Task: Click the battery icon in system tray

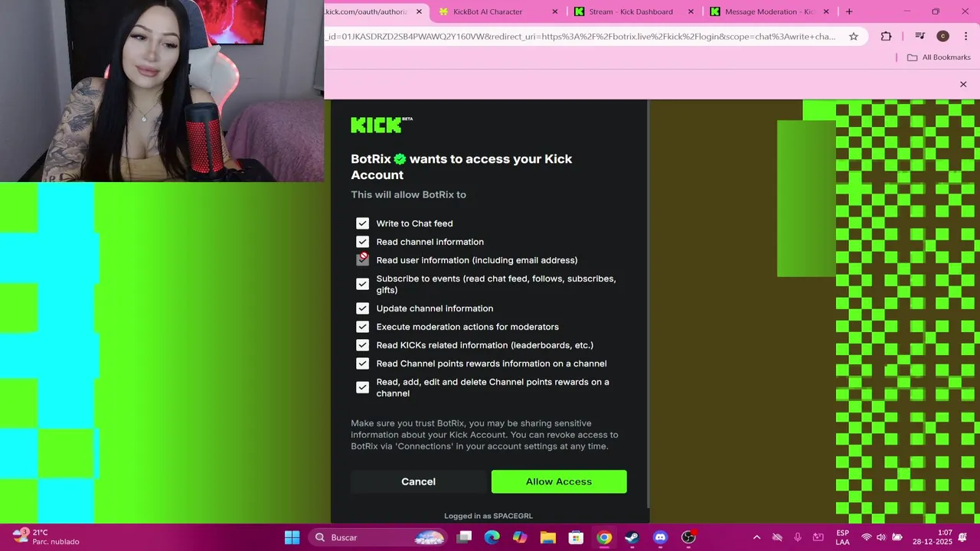Action: click(x=897, y=537)
